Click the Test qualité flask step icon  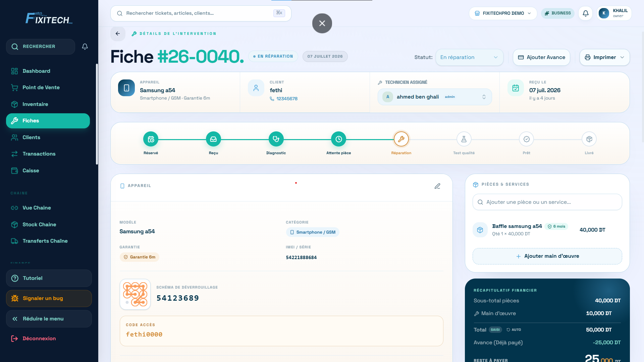click(464, 139)
